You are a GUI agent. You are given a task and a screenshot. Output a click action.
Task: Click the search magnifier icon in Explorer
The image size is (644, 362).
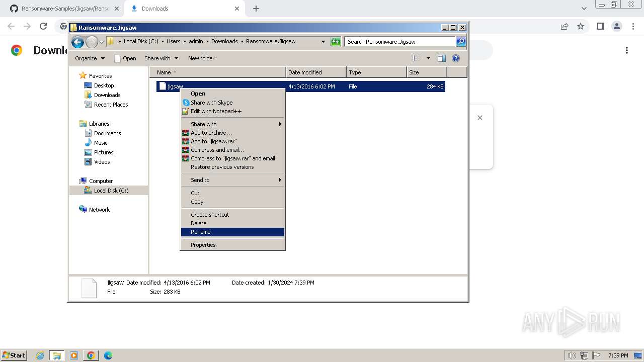click(460, 42)
